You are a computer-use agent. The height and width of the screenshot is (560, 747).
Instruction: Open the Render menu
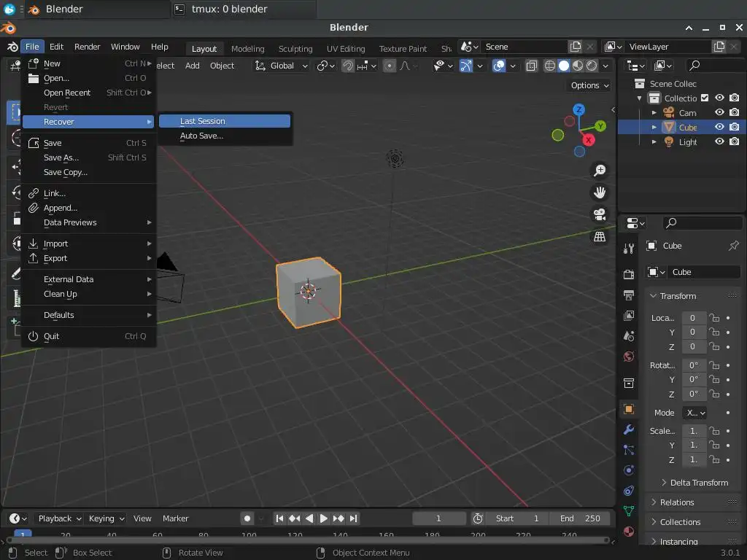tap(88, 47)
